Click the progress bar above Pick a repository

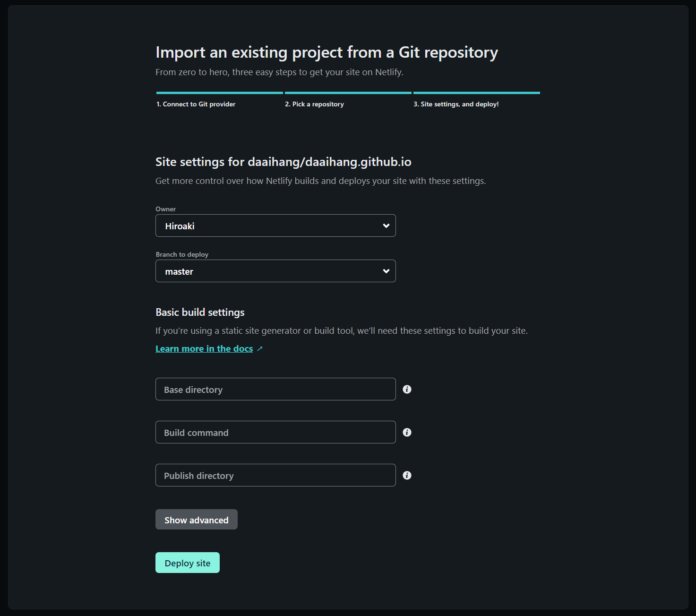(x=348, y=93)
